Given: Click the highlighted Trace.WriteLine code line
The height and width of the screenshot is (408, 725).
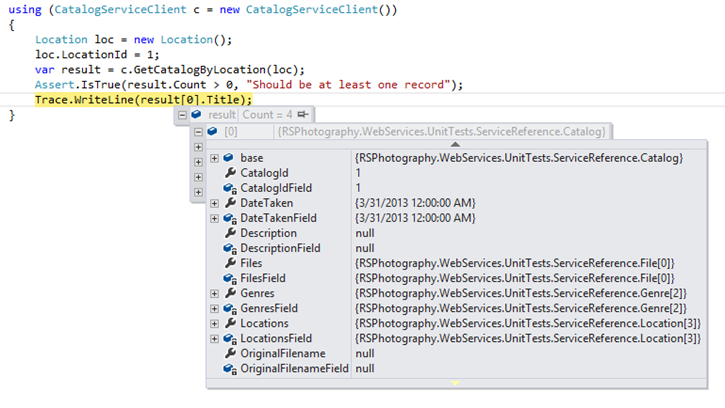Looking at the screenshot, I should [x=143, y=100].
